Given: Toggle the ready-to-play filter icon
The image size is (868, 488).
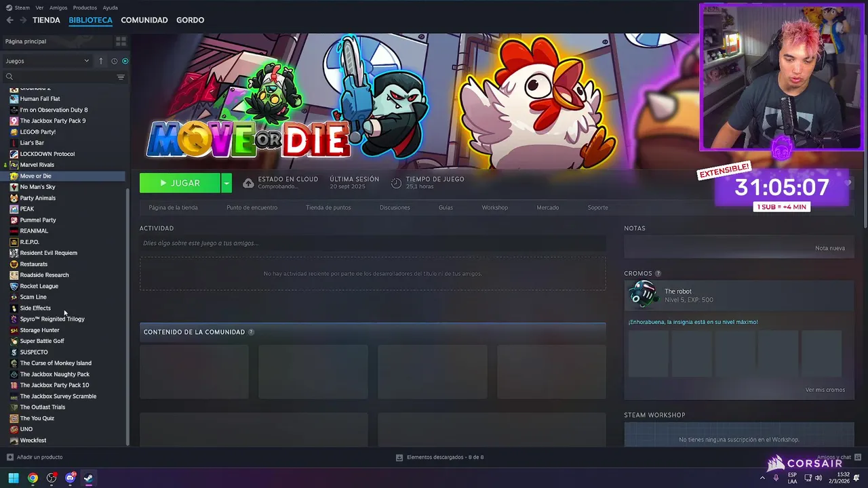Looking at the screenshot, I should click(x=125, y=61).
